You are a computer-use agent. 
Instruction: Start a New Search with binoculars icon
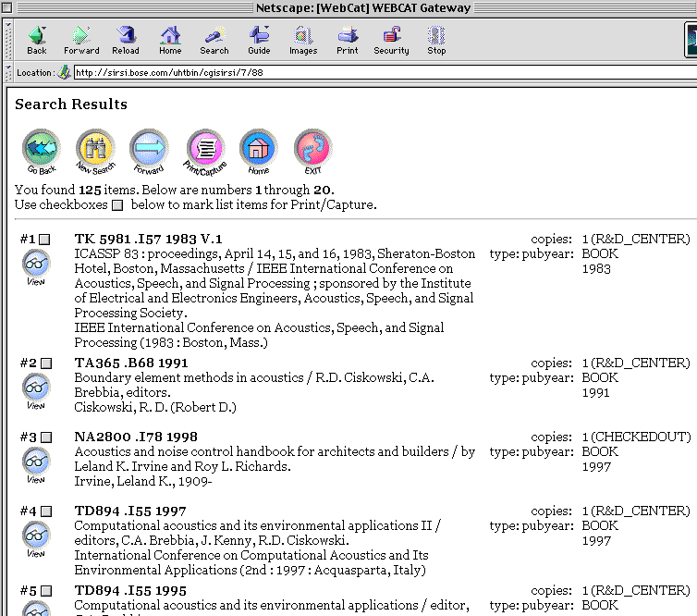click(94, 149)
